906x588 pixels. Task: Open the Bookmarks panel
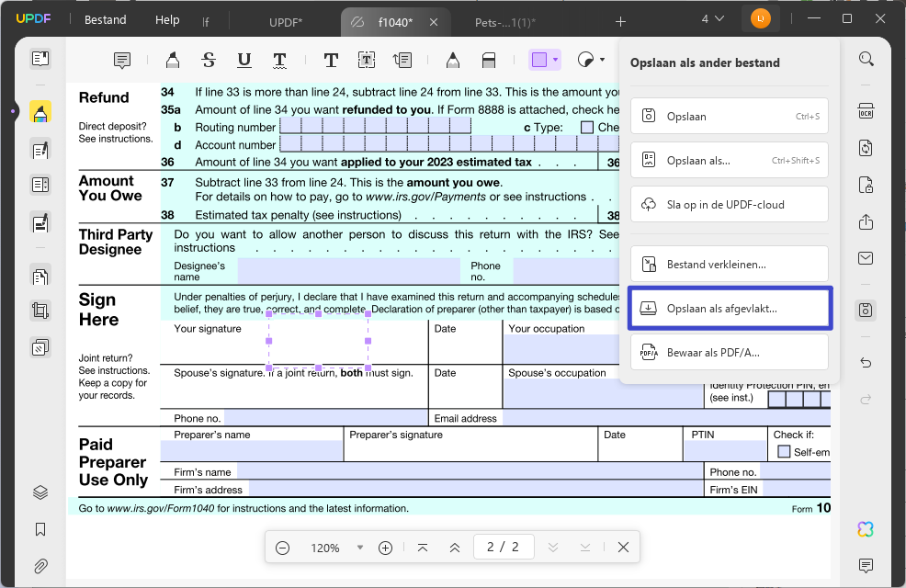pos(40,529)
